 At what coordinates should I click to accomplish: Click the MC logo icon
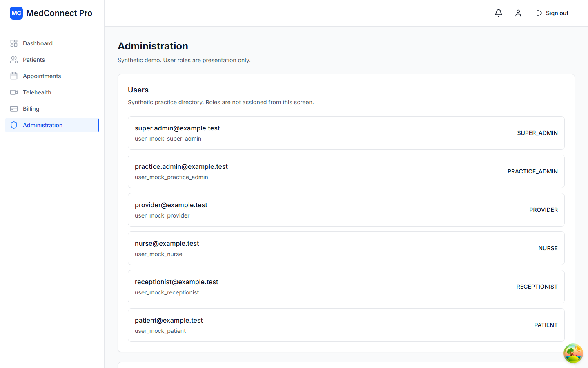16,13
